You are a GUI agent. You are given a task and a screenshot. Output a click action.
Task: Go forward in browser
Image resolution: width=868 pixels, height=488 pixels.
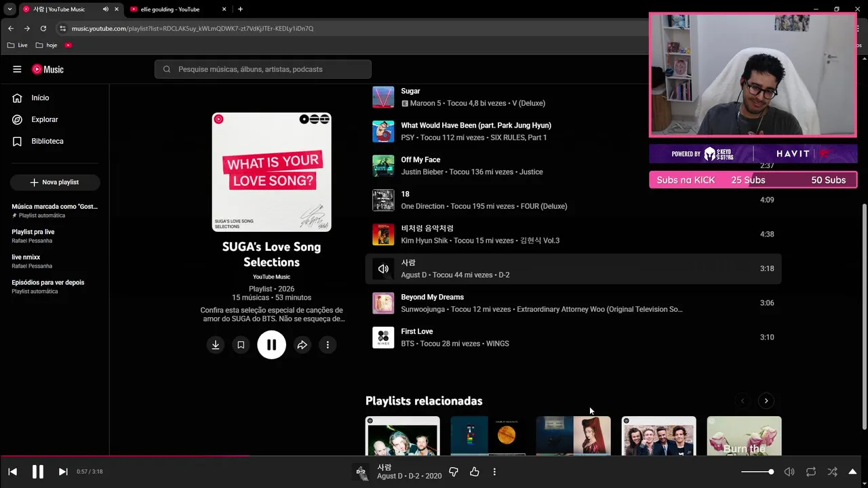pyautogui.click(x=26, y=28)
